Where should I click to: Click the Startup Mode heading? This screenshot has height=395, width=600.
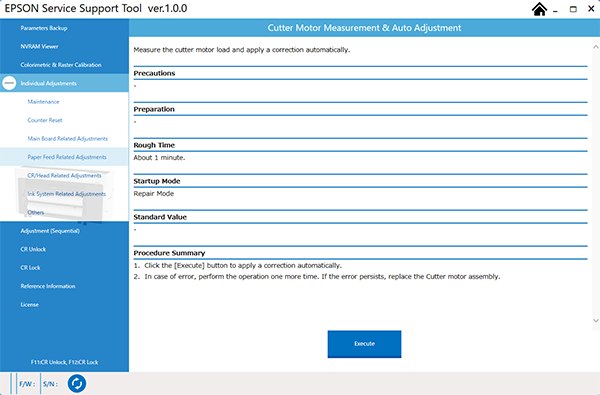click(157, 181)
